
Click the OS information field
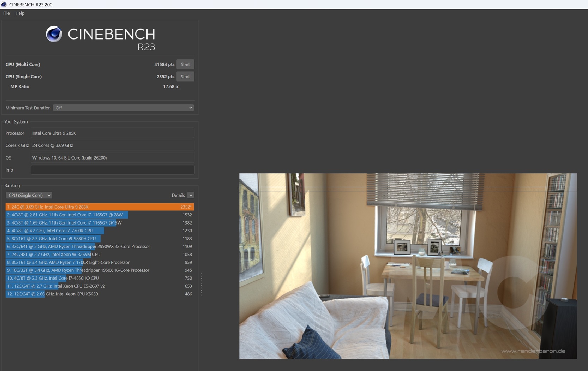[112, 158]
